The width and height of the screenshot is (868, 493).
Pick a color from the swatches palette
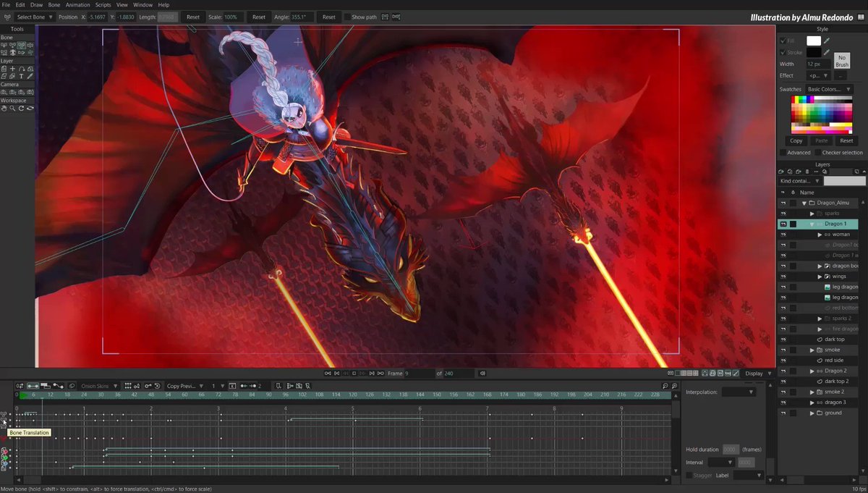(x=821, y=114)
